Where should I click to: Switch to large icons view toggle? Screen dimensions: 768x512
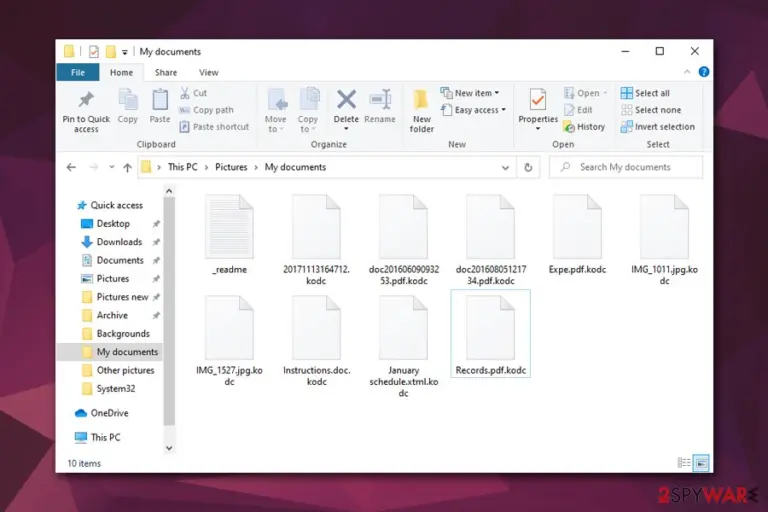701,463
